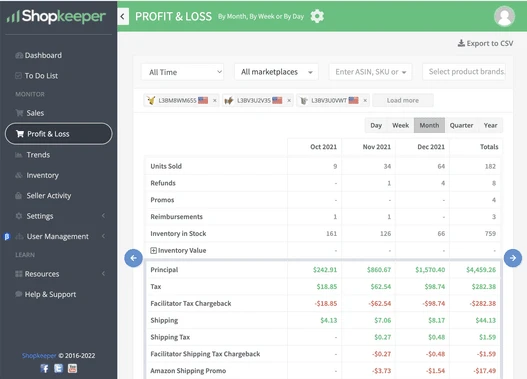Open Dashboard in the sidebar
Image resolution: width=527 pixels, height=379 pixels.
click(43, 55)
